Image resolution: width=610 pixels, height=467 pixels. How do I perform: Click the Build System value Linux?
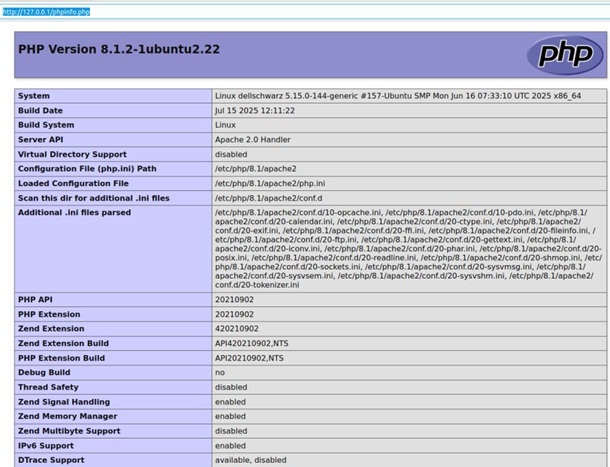pyautogui.click(x=225, y=125)
